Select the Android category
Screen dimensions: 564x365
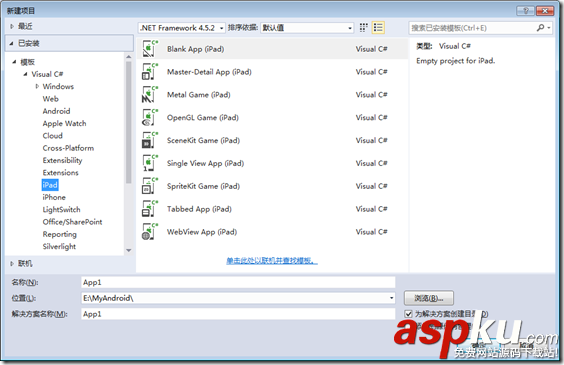click(56, 111)
